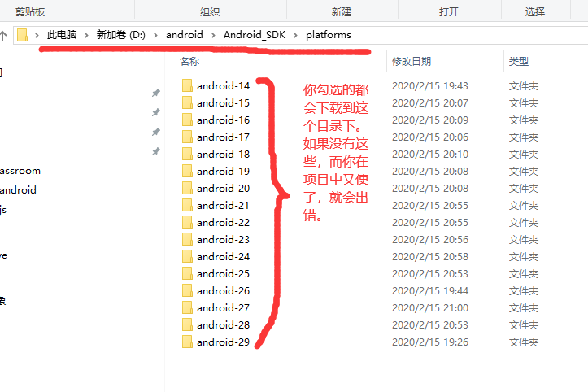Screen dimensions: 588x392
Task: Click the bottommost pin icon in the sidebar
Action: 156,151
